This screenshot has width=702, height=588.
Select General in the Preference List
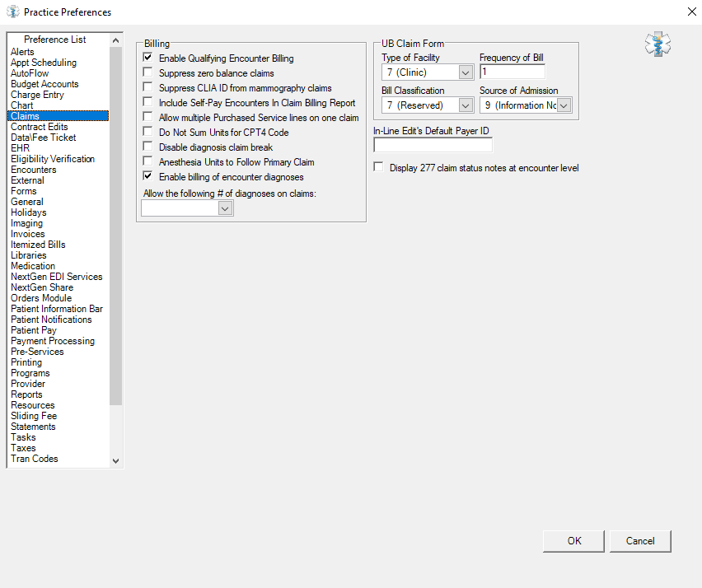pyautogui.click(x=27, y=202)
